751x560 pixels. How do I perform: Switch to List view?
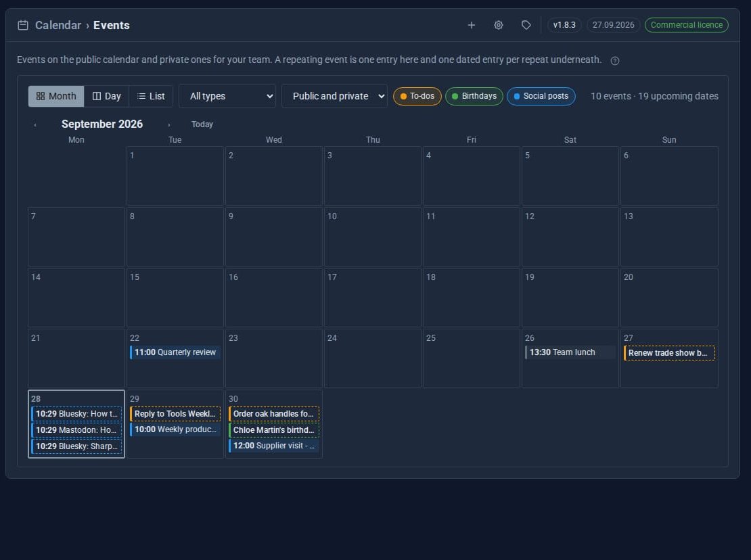151,96
